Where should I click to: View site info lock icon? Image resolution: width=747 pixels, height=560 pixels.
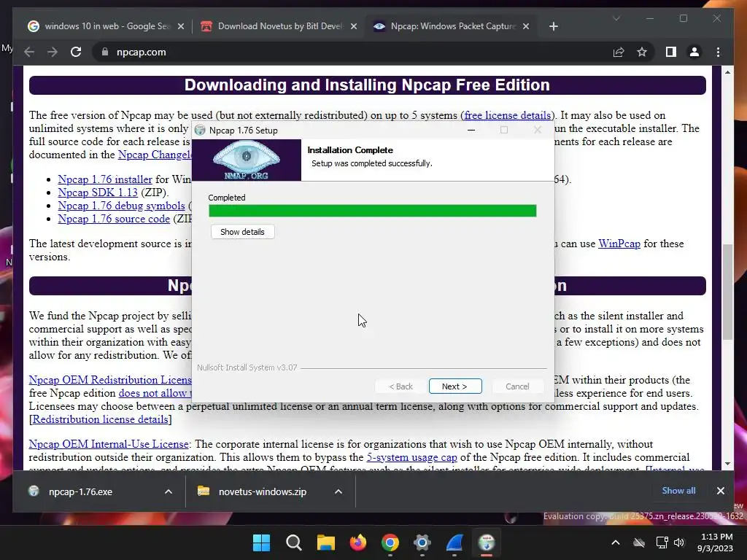105,52
